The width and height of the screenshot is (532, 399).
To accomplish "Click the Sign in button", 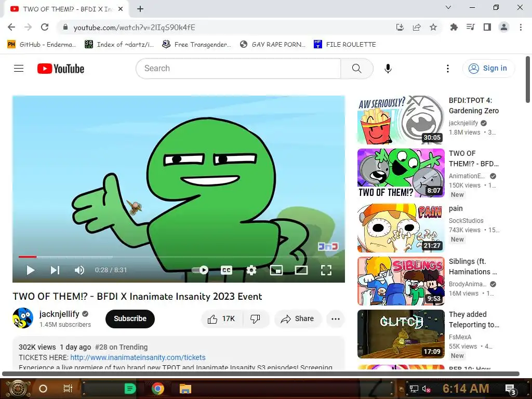I will coord(488,69).
